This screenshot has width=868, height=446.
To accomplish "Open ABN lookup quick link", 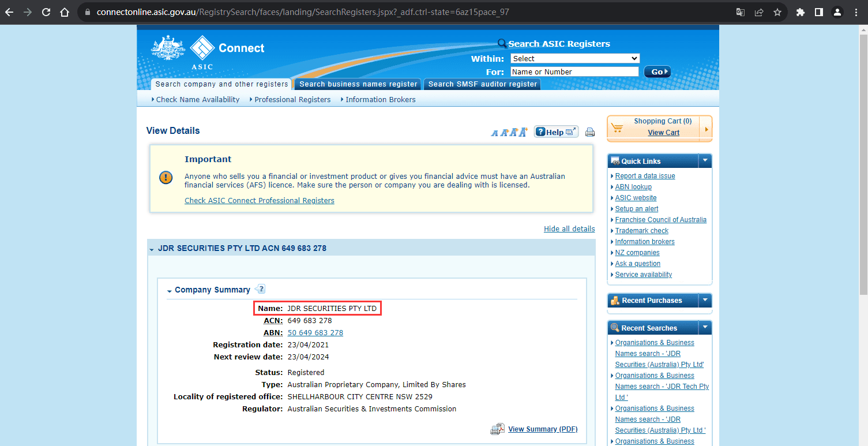I will pos(633,187).
